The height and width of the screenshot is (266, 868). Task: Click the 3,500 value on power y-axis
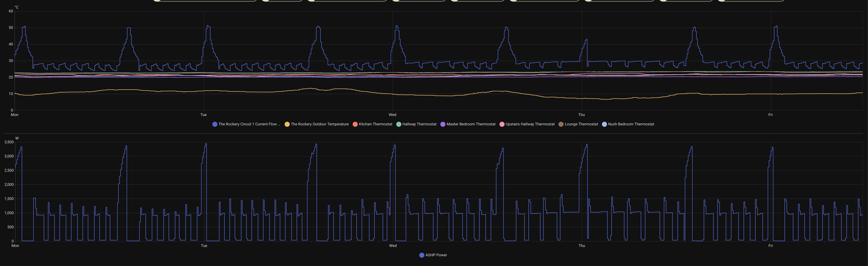point(9,142)
